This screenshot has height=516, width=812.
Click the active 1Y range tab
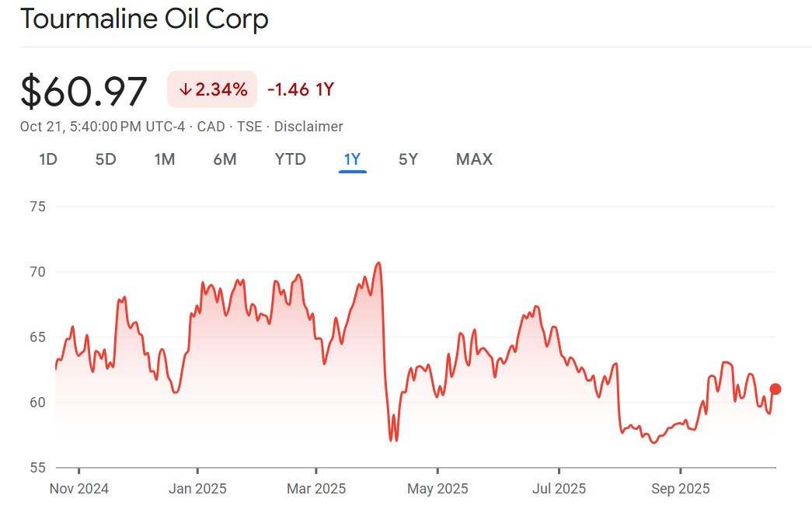pyautogui.click(x=352, y=159)
